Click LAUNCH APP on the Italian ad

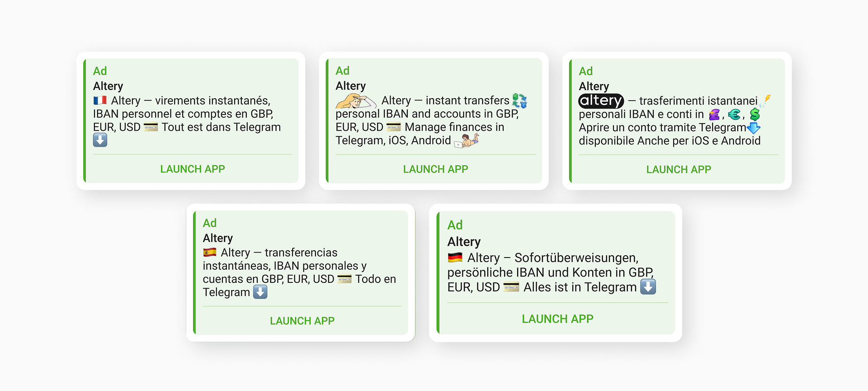(x=678, y=169)
